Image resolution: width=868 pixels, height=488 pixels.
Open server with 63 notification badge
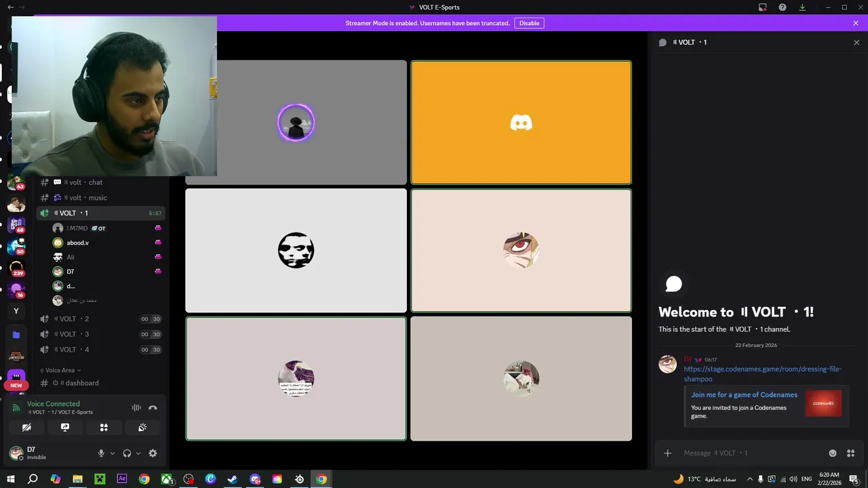(16, 182)
